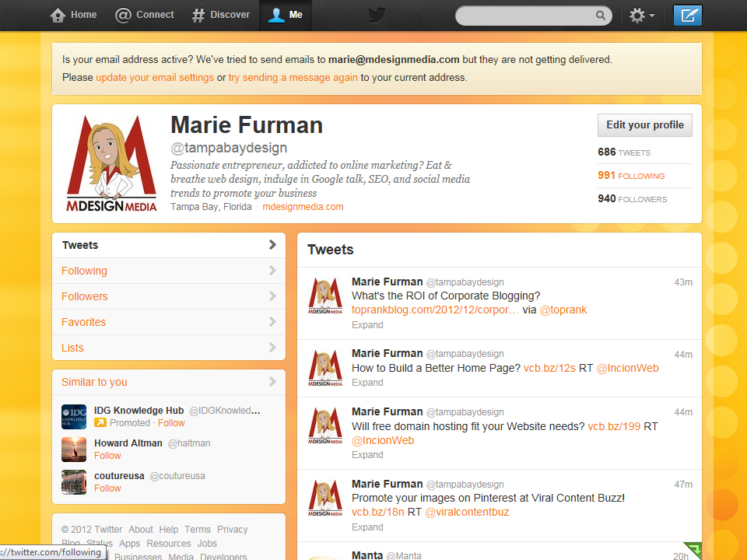Select Favorites in sidebar list
This screenshot has height=560, width=747.
pos(169,322)
